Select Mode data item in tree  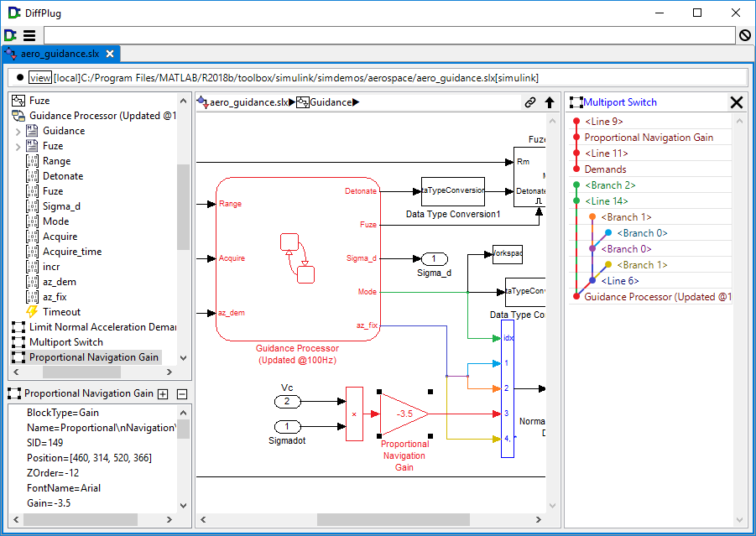coord(55,221)
